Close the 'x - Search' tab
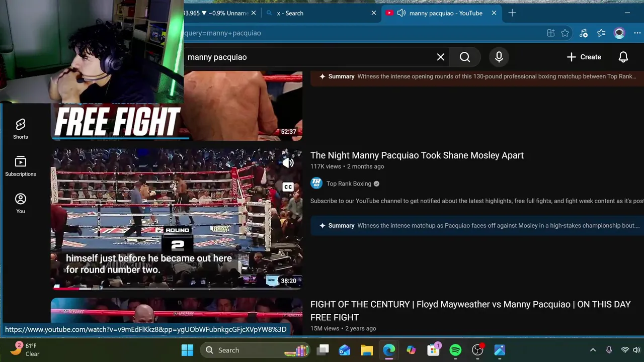The height and width of the screenshot is (362, 644). [x=374, y=13]
